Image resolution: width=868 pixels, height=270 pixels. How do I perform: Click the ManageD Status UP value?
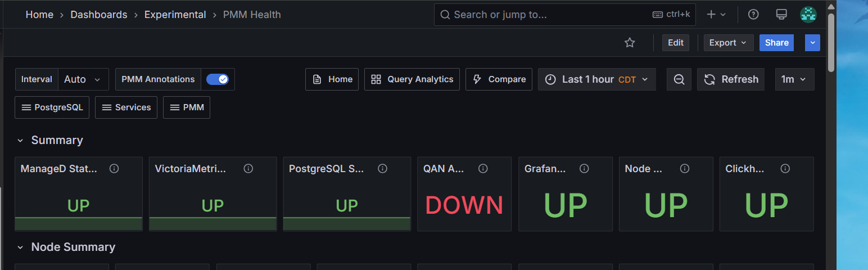(x=78, y=206)
